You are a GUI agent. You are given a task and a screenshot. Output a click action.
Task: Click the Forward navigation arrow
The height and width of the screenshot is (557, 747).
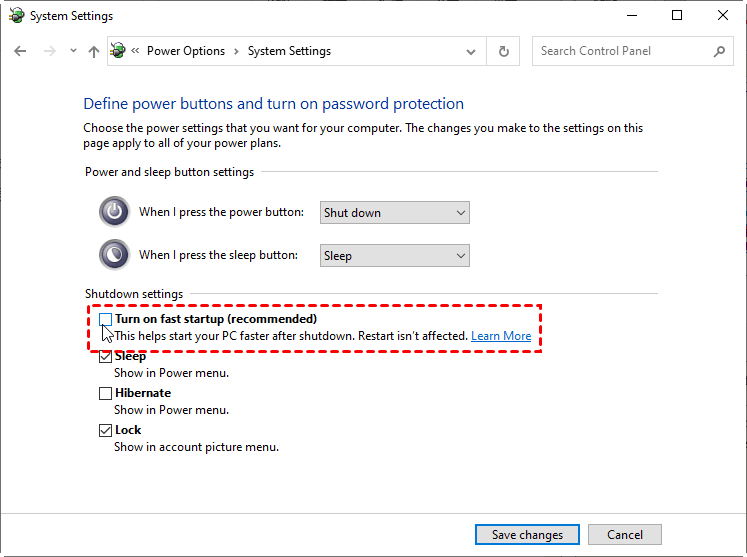tap(49, 51)
